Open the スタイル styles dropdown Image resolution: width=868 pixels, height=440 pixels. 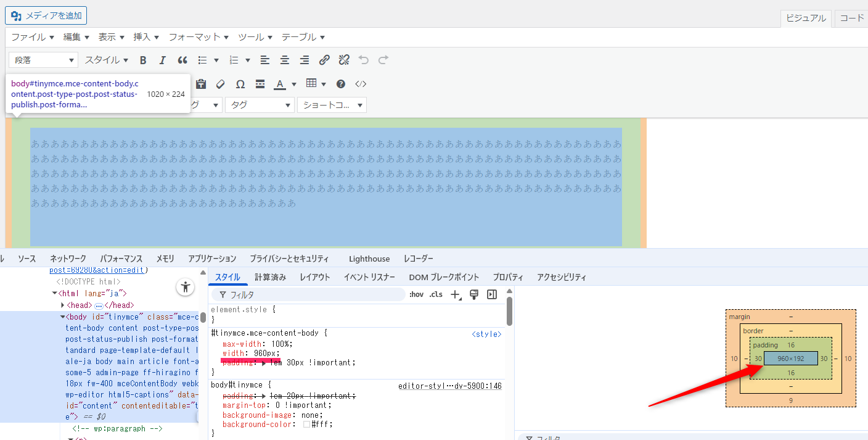point(107,60)
